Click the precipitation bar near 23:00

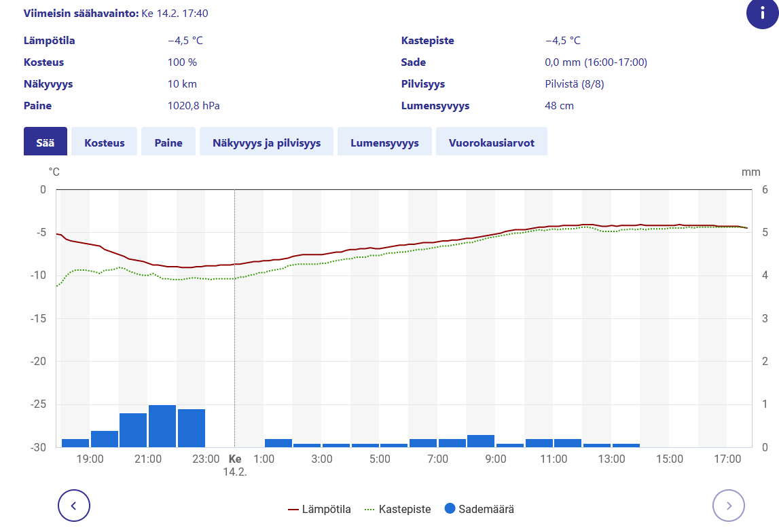pos(192,428)
